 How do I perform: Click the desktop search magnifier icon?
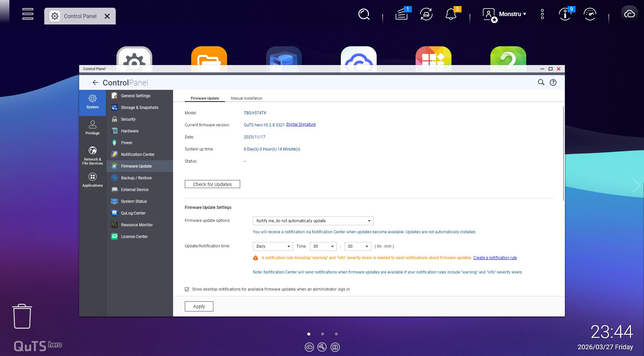tap(364, 14)
